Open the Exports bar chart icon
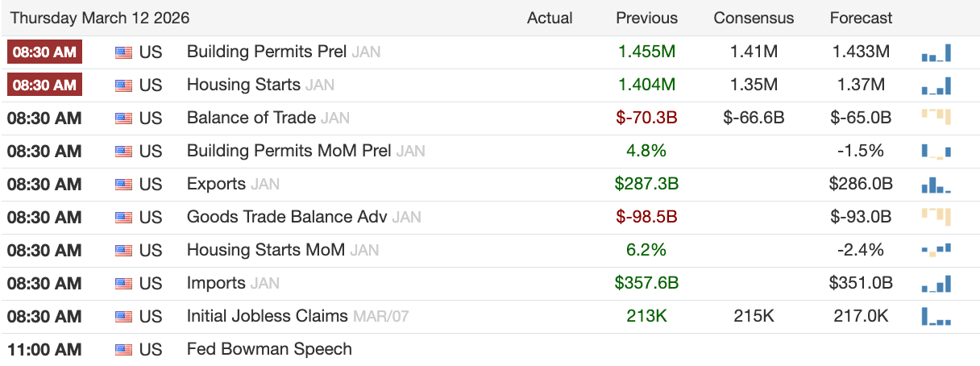 click(936, 185)
